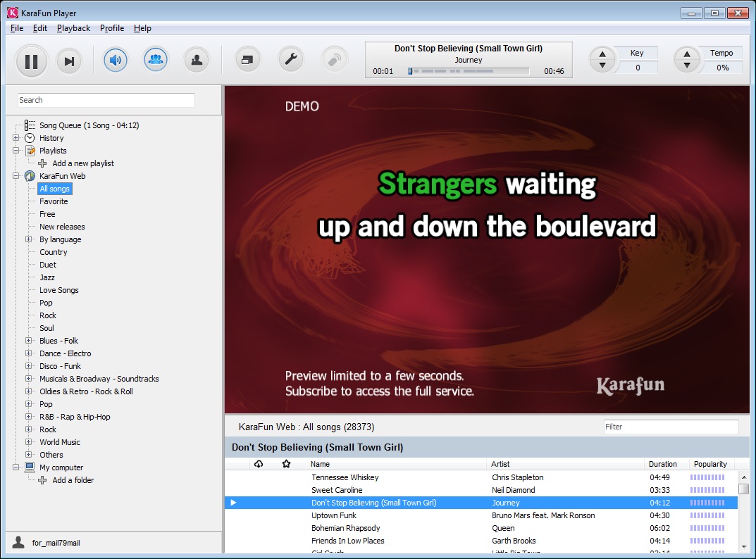Expand the History tree node

[x=16, y=138]
